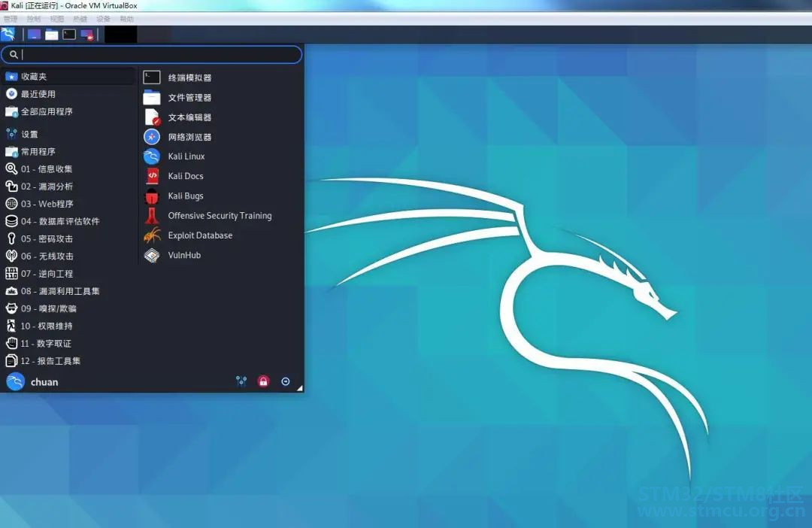Open the File Manager (文件管理器) entry
Screen dimensions: 812x528
pos(189,97)
